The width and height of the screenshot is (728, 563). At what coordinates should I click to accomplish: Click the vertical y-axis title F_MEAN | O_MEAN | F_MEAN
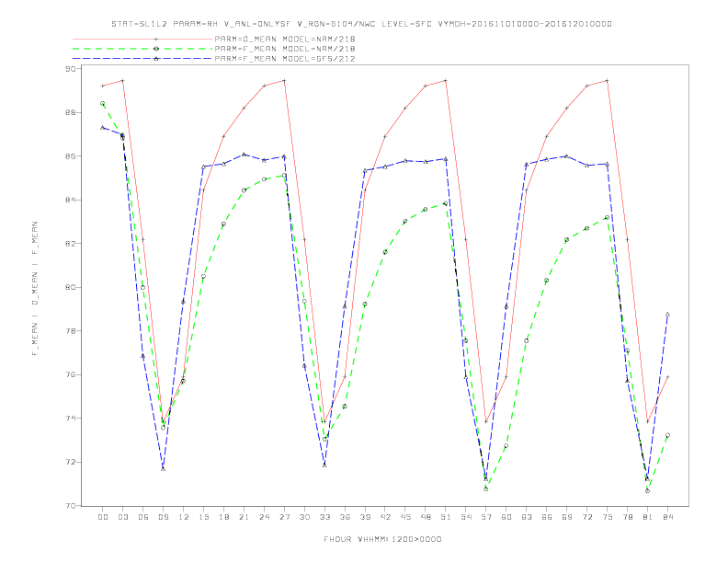coord(35,289)
